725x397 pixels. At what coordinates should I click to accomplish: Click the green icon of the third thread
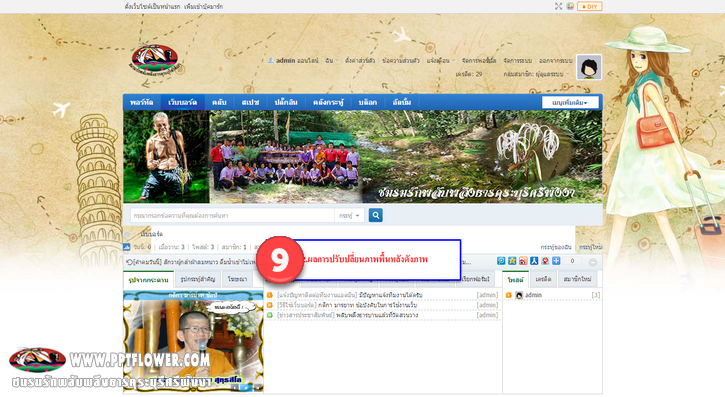click(x=270, y=315)
